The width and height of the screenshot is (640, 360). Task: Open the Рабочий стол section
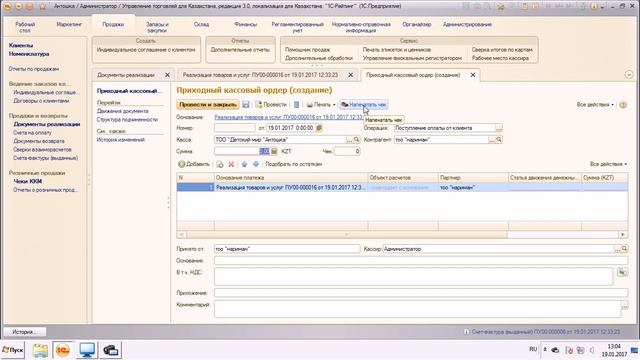25,27
